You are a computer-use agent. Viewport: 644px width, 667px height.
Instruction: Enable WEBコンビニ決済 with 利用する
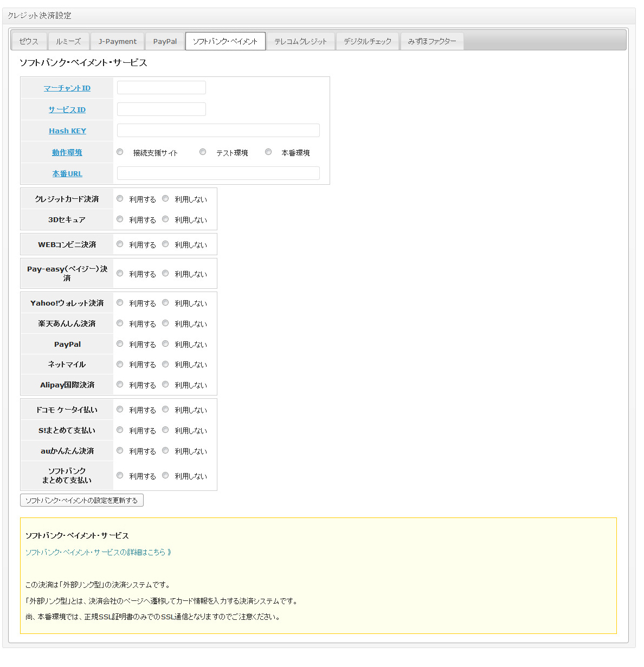120,244
